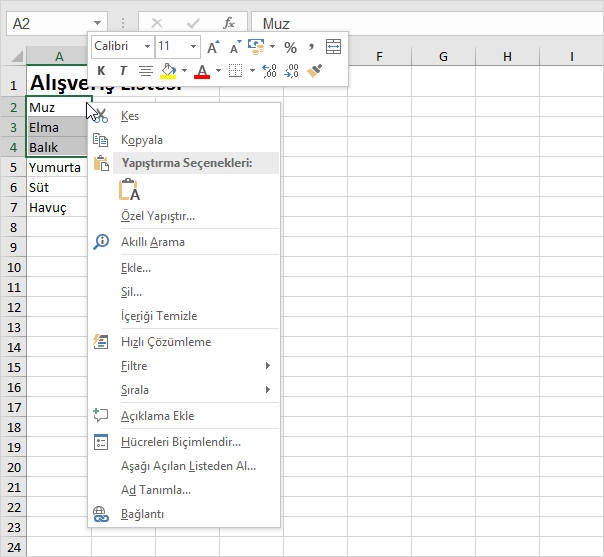Open the borders dropdown arrow
This screenshot has width=604, height=557.
pyautogui.click(x=252, y=70)
